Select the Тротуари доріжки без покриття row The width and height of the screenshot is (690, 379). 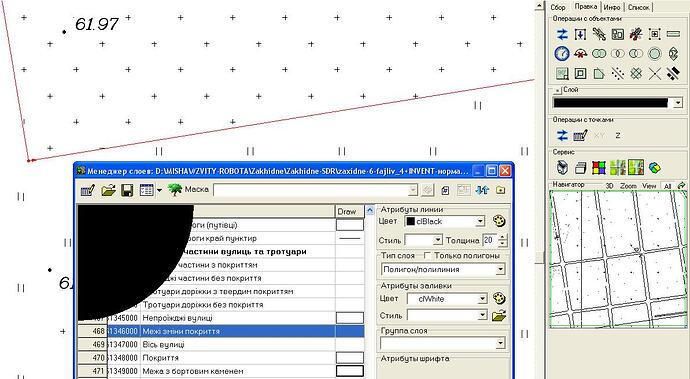[221, 305]
